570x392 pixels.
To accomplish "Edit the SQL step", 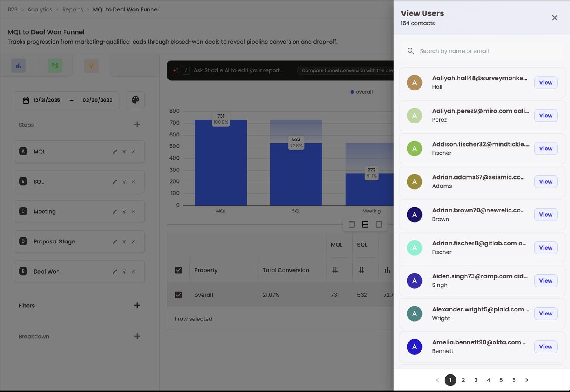I will pyautogui.click(x=115, y=182).
